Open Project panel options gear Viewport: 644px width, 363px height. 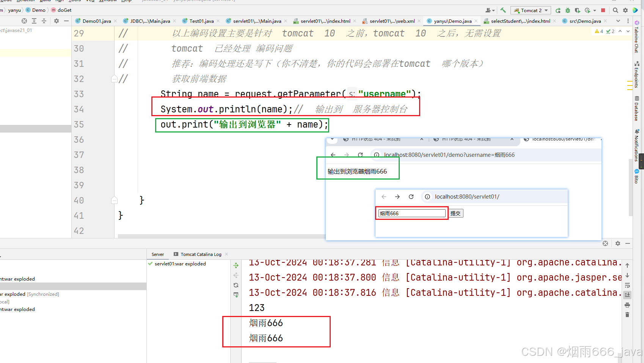(57, 21)
